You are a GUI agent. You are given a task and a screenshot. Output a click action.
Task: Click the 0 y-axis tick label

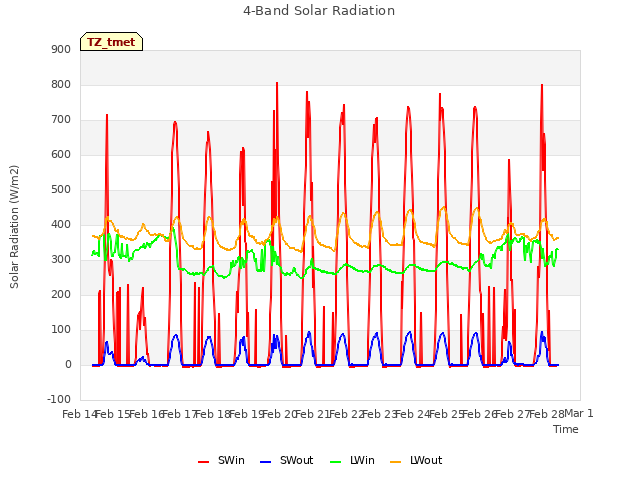68,364
